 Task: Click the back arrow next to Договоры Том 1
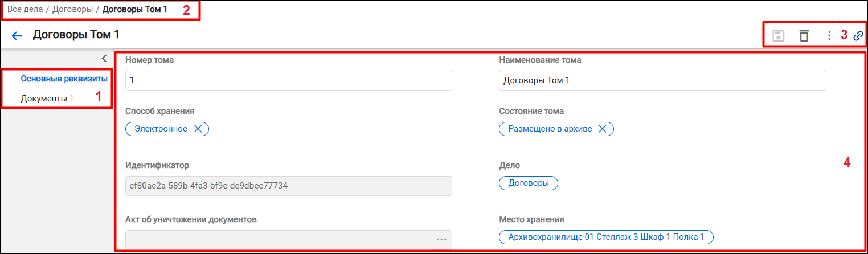pyautogui.click(x=17, y=35)
